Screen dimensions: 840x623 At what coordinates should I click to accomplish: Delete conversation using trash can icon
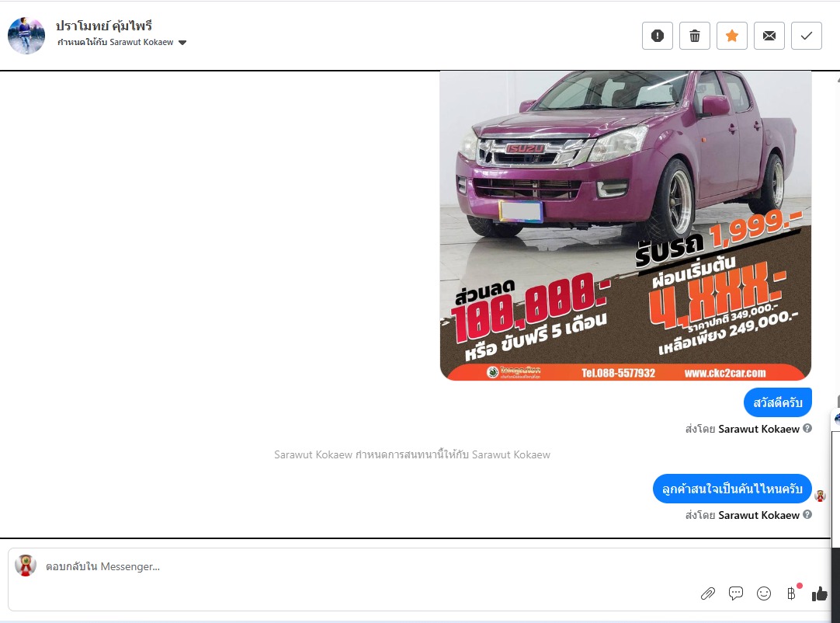point(695,36)
